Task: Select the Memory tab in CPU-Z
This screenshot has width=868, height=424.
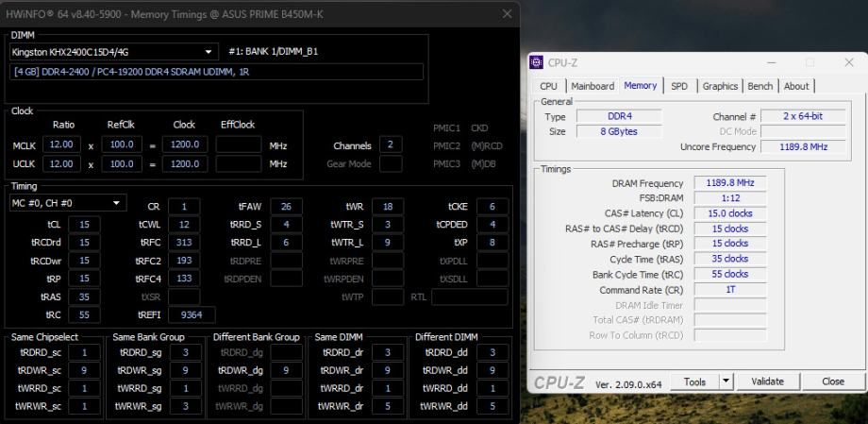Action: tap(641, 85)
